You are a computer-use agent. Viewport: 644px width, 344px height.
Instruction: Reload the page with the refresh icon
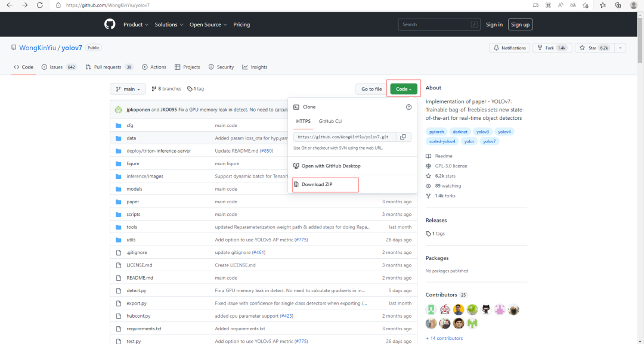40,5
